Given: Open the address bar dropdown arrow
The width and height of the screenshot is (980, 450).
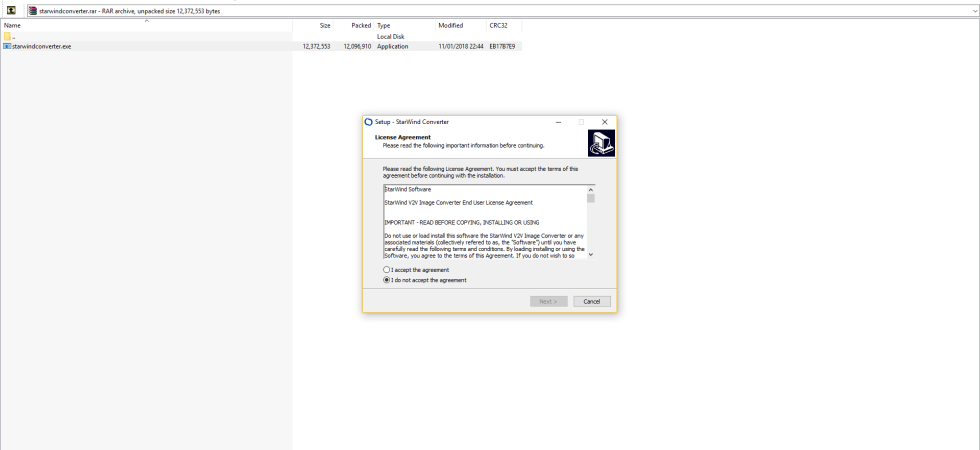Looking at the screenshot, I should (x=974, y=11).
